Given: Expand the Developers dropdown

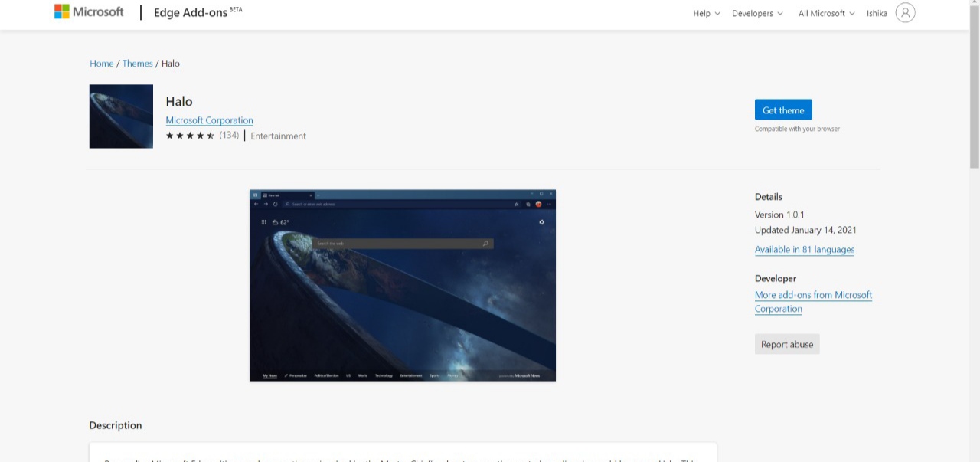Looking at the screenshot, I should pyautogui.click(x=757, y=13).
